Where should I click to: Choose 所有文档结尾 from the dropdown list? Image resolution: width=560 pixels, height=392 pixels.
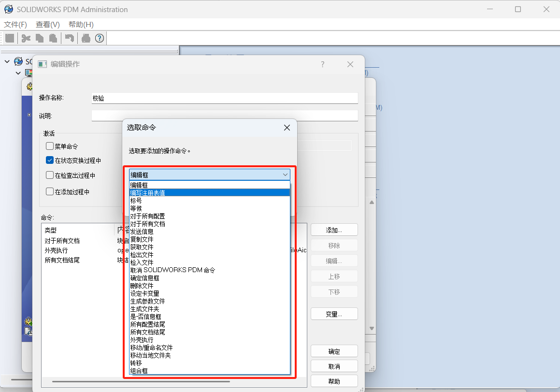click(209, 333)
